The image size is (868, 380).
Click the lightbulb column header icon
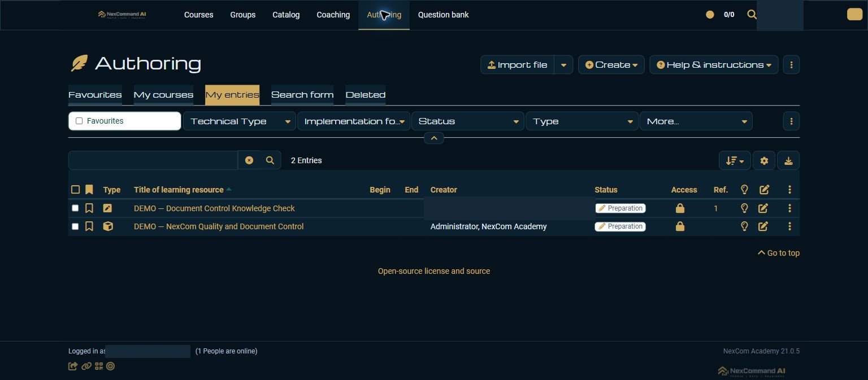(744, 190)
